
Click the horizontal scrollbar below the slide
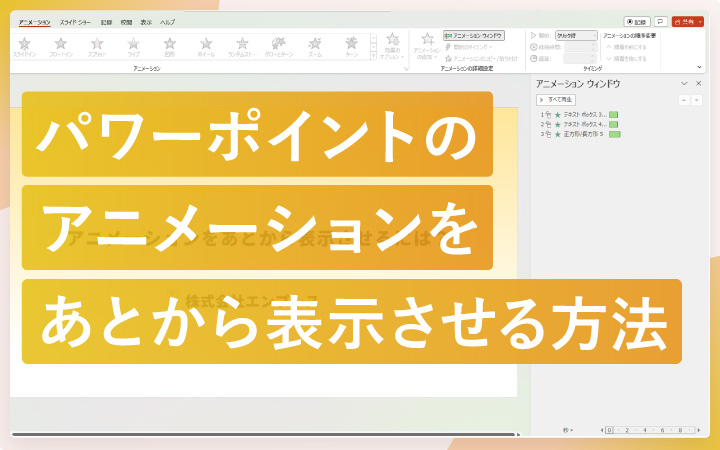[263, 434]
